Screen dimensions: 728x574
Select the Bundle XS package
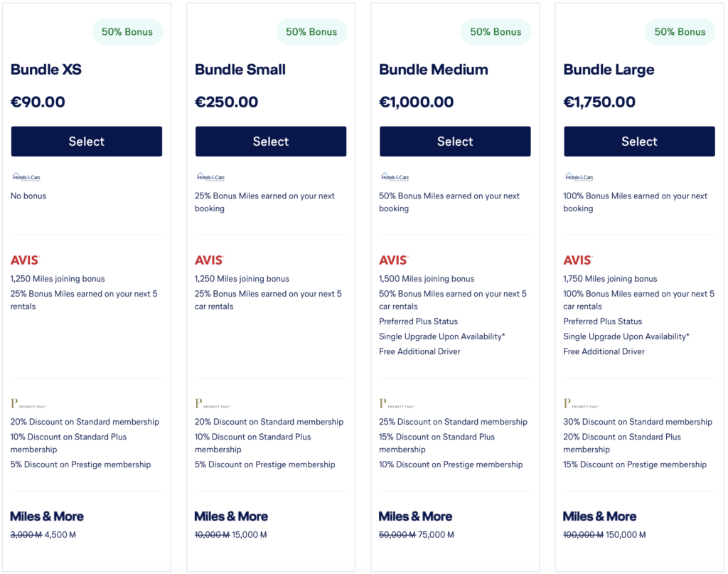86,141
